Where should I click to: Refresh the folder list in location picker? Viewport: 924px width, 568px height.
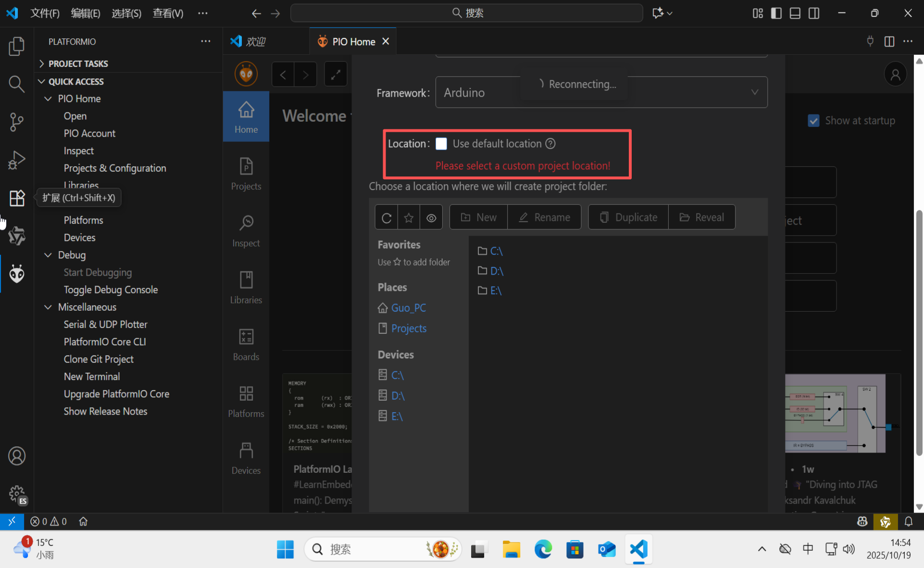point(386,217)
